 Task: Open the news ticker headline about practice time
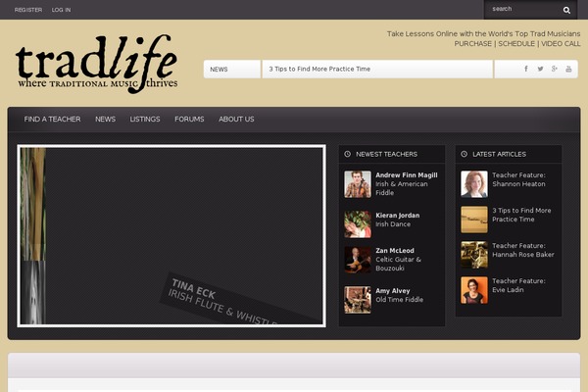coord(319,69)
